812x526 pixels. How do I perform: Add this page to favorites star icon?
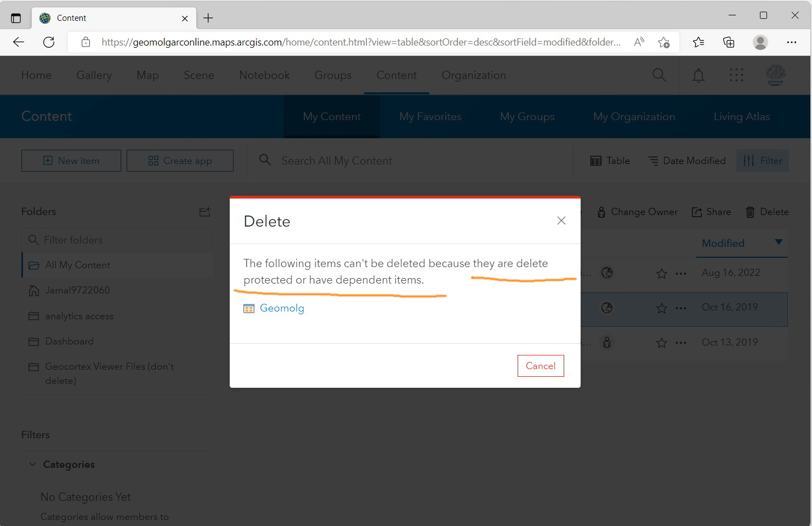click(664, 42)
